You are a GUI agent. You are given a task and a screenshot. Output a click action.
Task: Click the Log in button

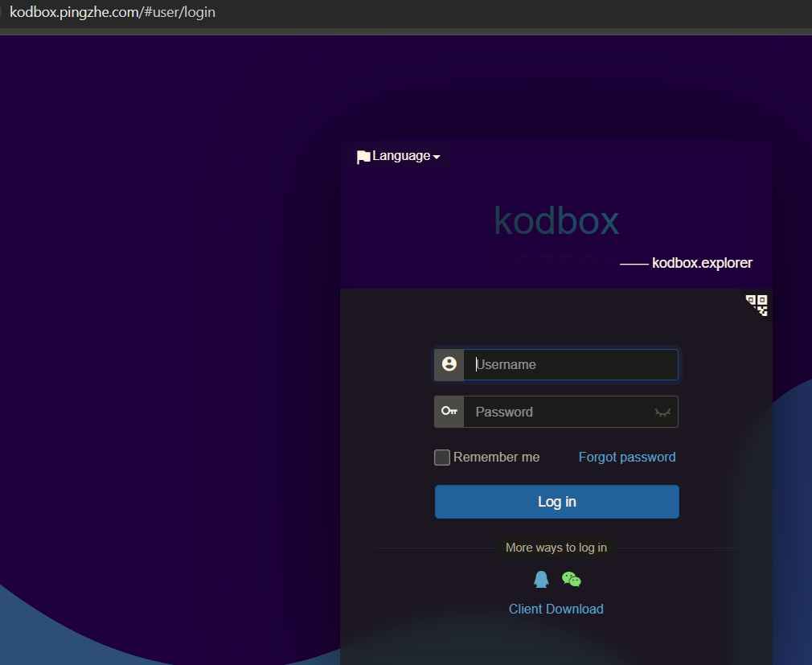tap(556, 501)
